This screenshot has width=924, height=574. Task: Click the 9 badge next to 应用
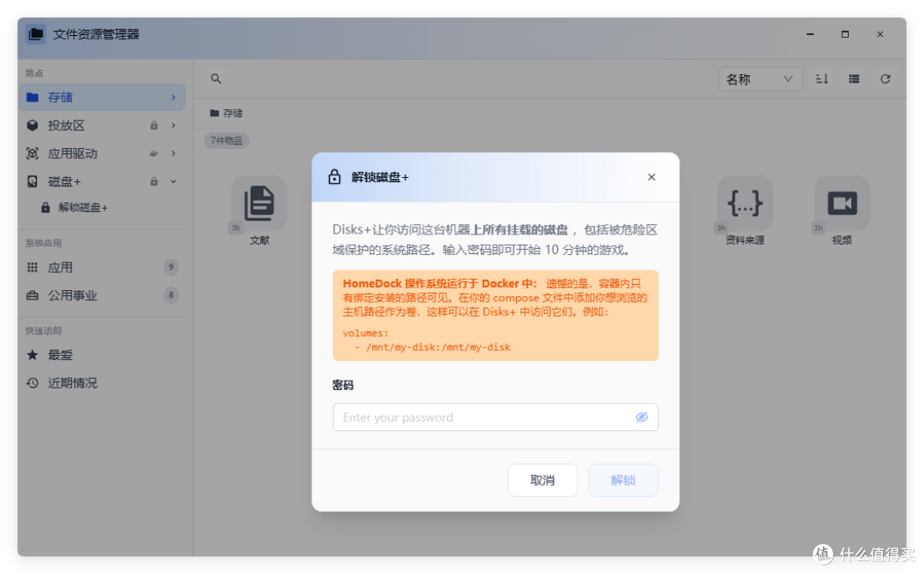[x=171, y=268]
